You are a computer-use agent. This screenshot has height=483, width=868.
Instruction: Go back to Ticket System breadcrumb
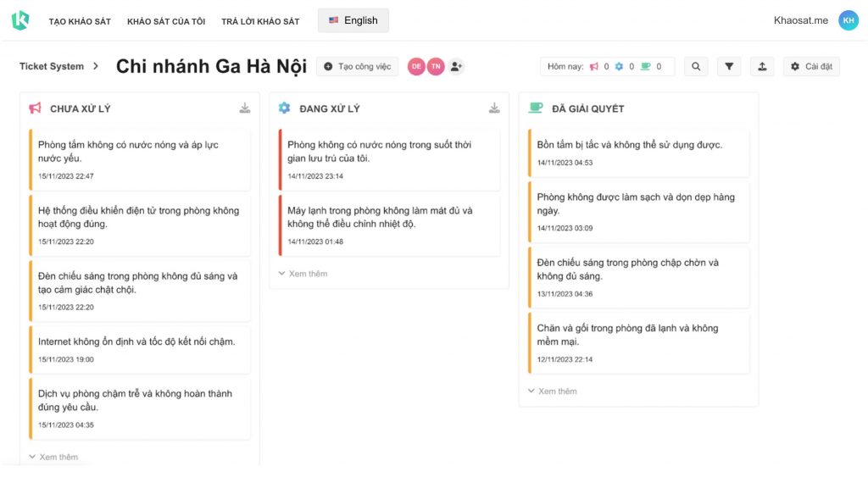(x=52, y=66)
